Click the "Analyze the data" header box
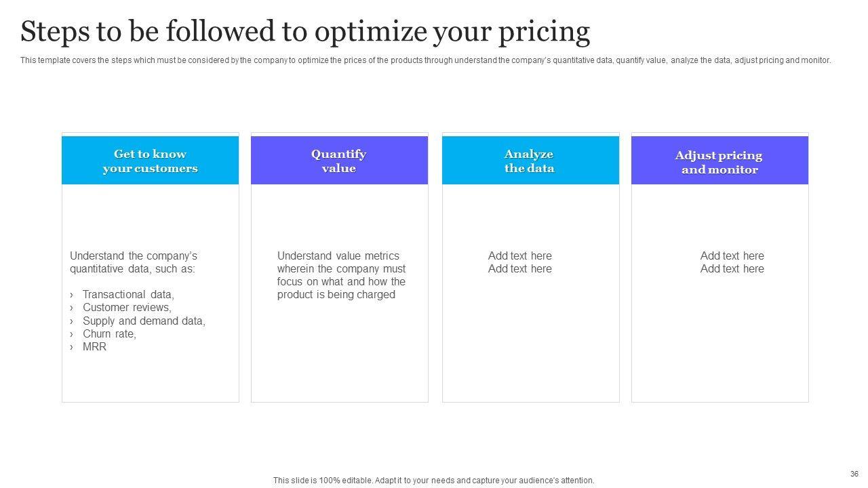868x488 pixels. 530,161
